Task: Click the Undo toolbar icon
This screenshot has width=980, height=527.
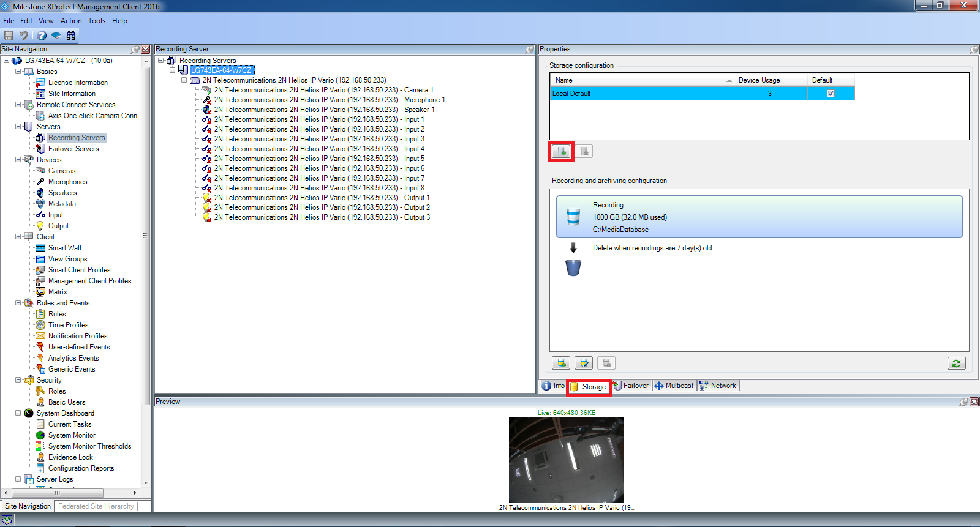Action: [24, 36]
